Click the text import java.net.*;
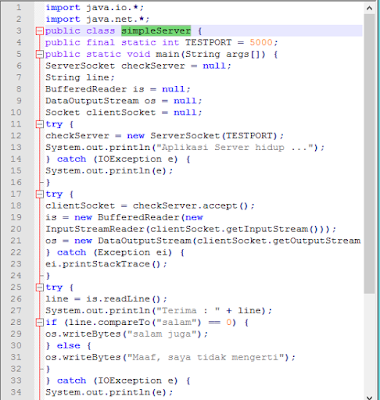Screen dimensions: 380x400 [x=97, y=19]
